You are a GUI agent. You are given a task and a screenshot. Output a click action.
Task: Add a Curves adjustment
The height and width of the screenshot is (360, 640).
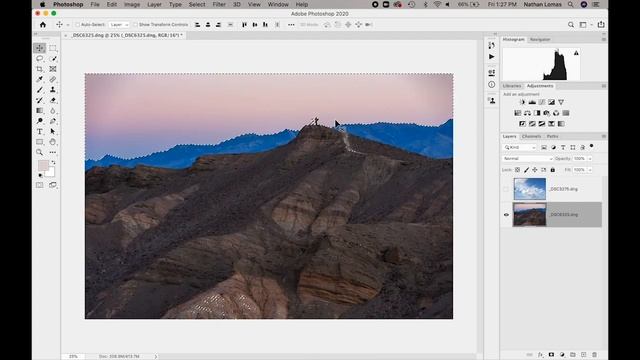pos(542,102)
